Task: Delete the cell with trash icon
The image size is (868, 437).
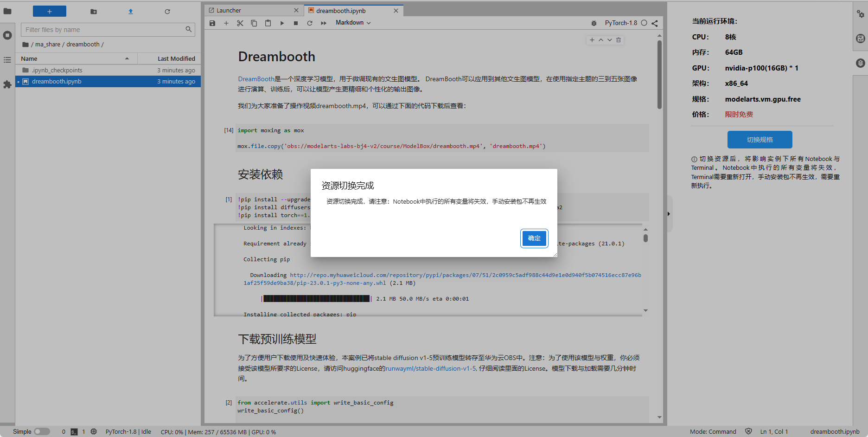Action: pos(619,40)
